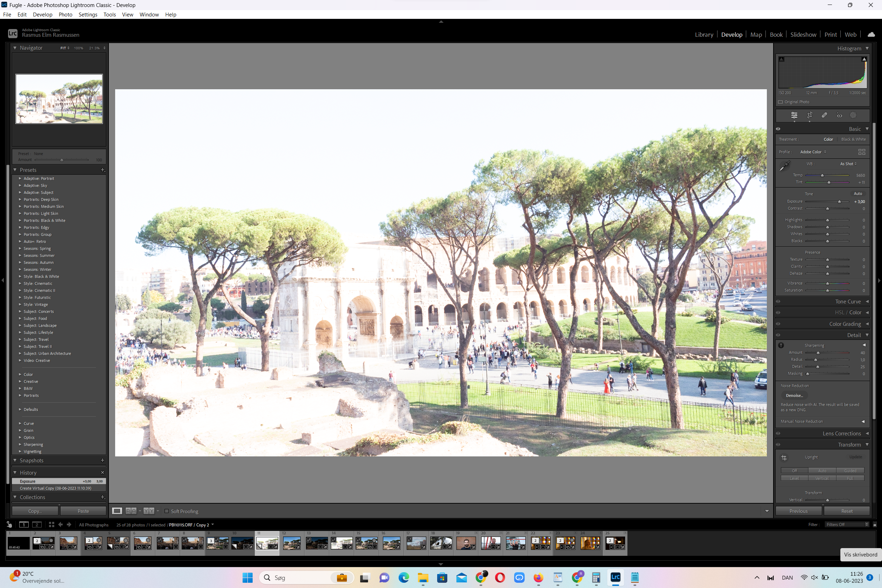The width and height of the screenshot is (882, 588).
Task: Switch to the Library module
Action: tap(703, 35)
